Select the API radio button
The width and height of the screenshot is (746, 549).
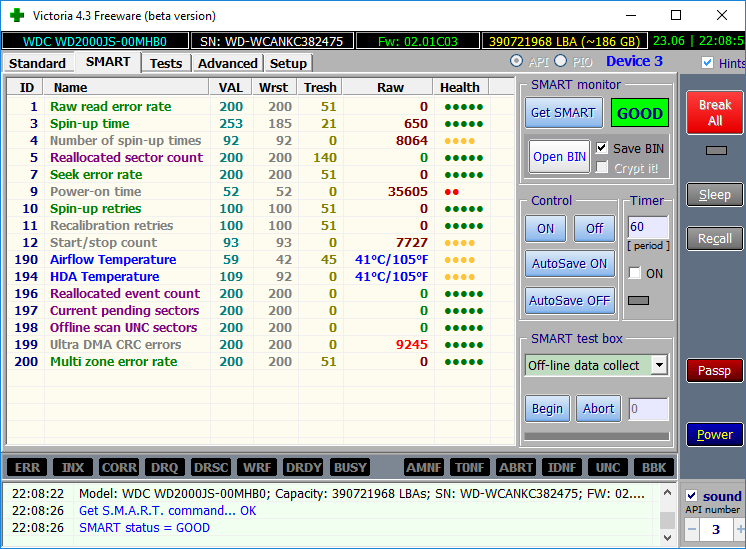pos(516,61)
